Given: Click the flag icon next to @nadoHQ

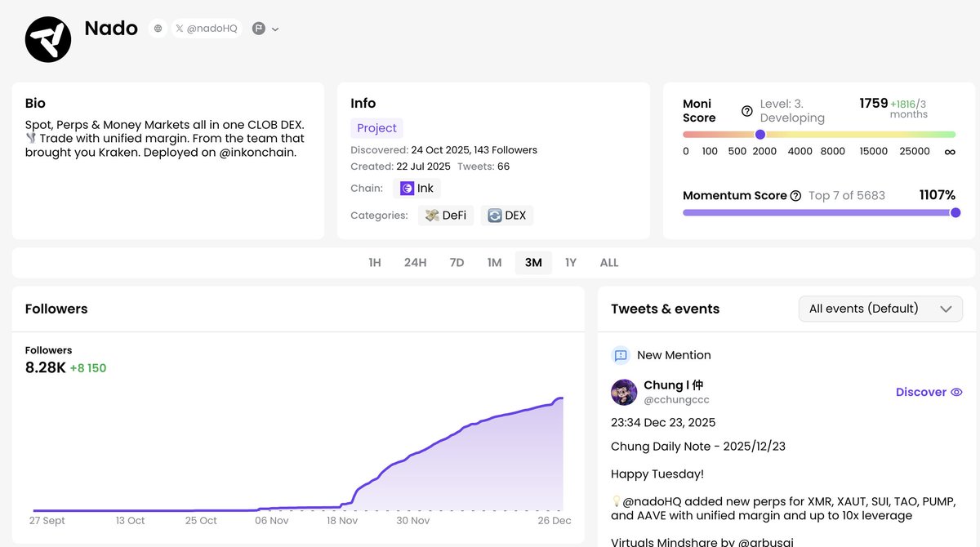Looking at the screenshot, I should (x=259, y=29).
